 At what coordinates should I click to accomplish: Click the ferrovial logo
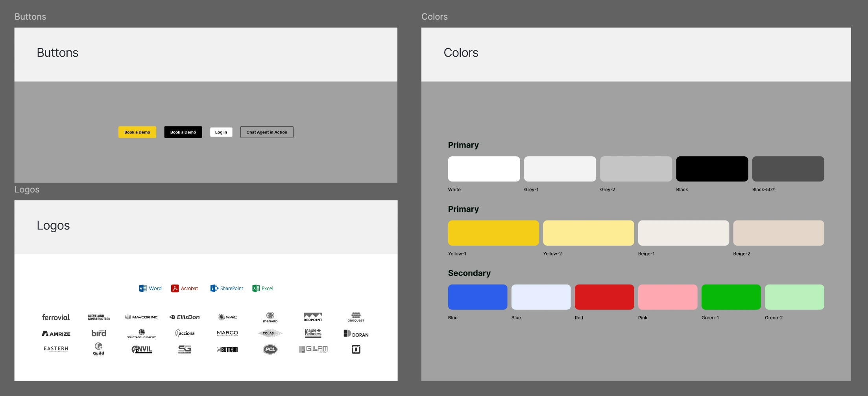pos(56,317)
